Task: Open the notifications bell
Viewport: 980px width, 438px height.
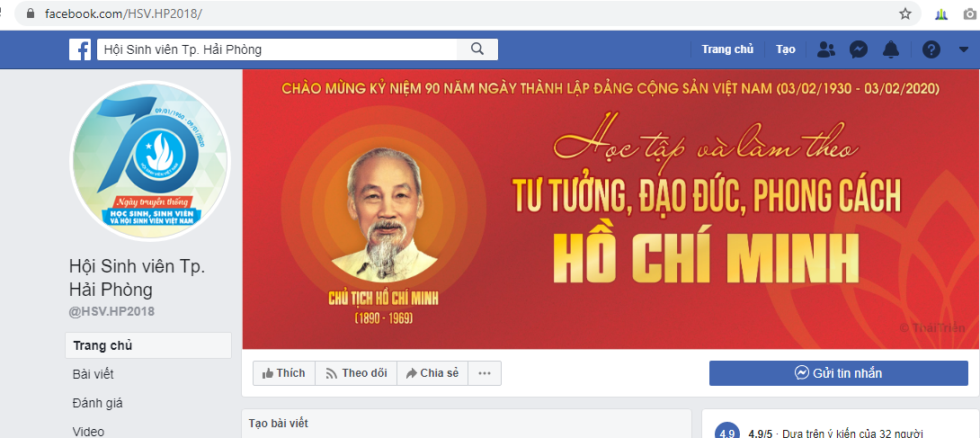Action: pos(891,49)
